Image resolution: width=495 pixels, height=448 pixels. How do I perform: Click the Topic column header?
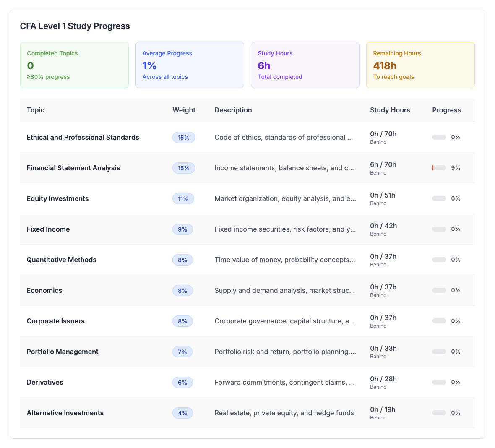point(36,110)
